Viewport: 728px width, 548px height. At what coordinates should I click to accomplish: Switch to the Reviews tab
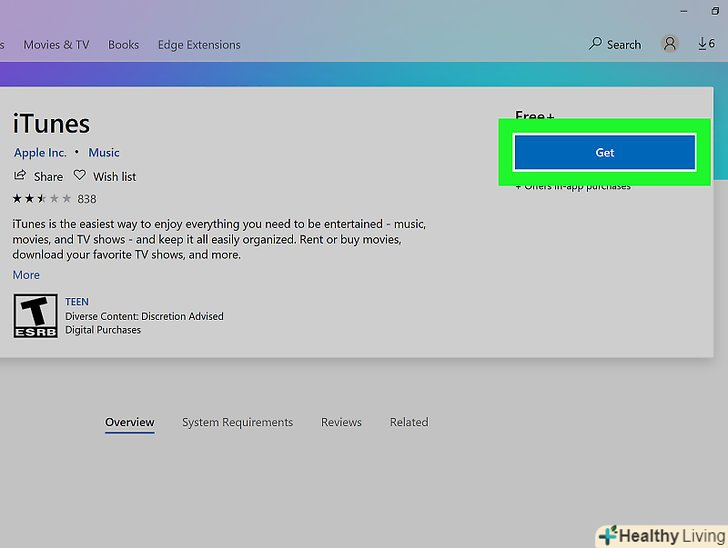(341, 422)
